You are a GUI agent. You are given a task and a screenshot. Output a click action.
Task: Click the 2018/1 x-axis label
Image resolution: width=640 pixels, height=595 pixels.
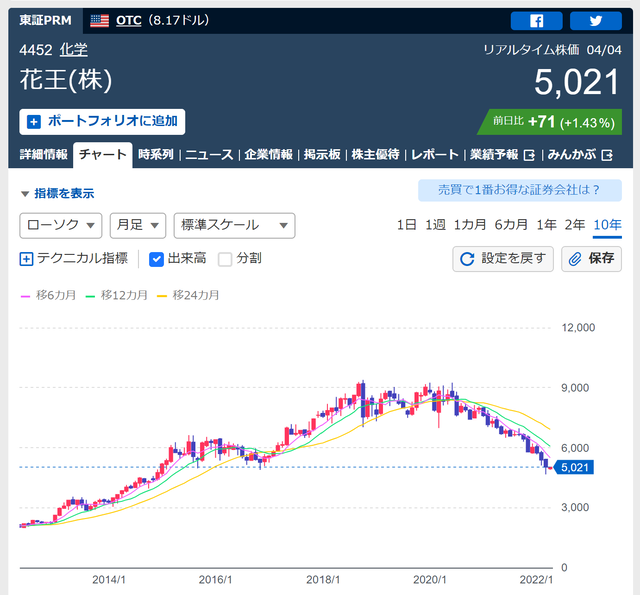[x=323, y=580]
